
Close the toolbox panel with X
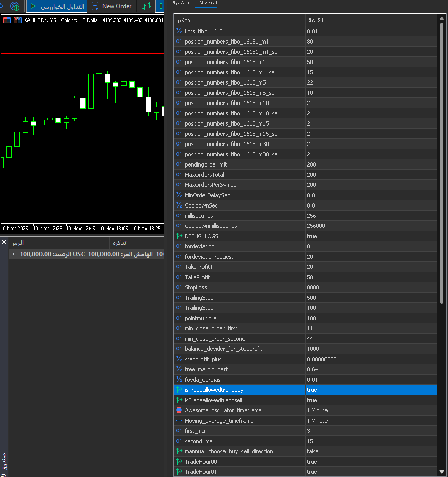[x=4, y=242]
